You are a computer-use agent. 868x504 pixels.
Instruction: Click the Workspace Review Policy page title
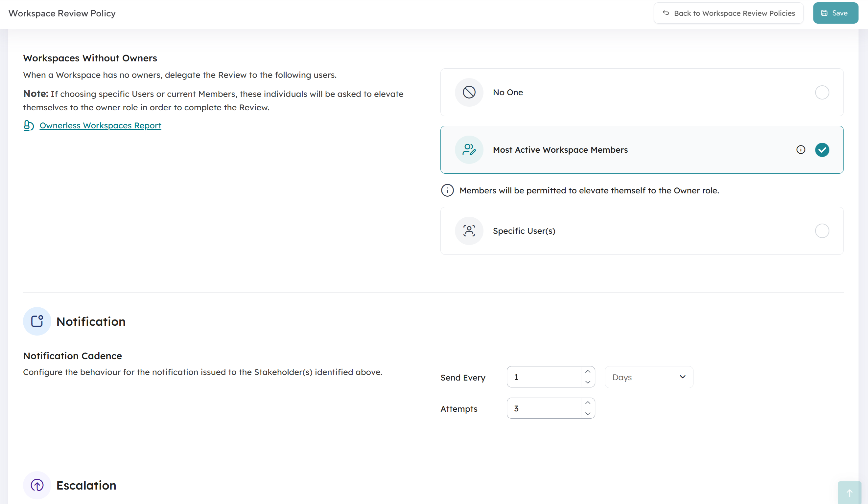(62, 13)
